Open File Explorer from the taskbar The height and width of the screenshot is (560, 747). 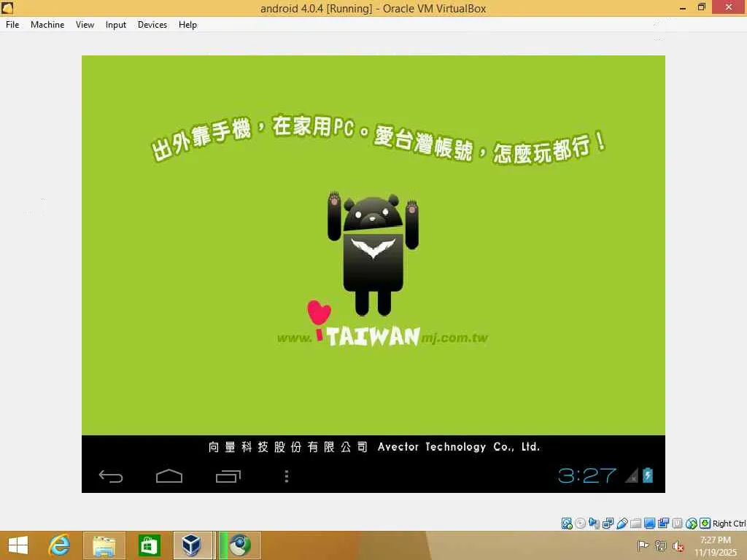pos(104,545)
